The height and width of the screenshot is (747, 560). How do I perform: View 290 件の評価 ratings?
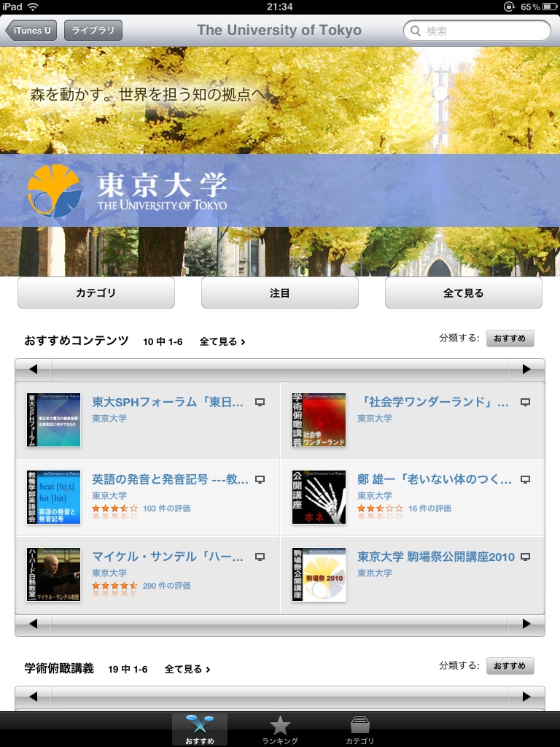click(x=167, y=586)
